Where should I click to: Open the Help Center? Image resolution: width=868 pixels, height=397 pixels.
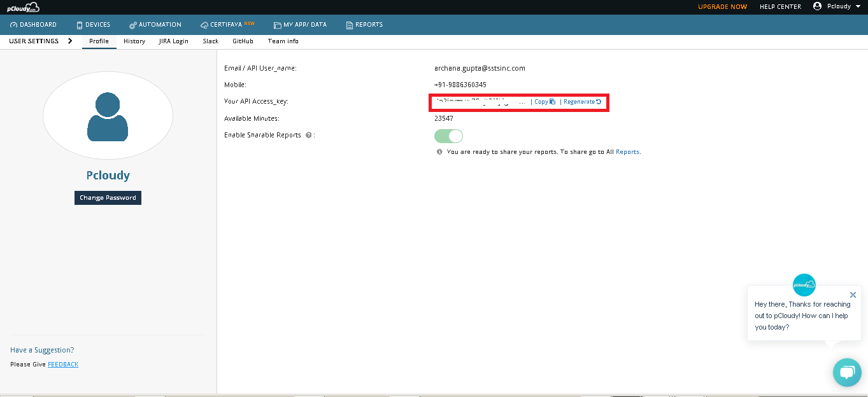coord(780,6)
